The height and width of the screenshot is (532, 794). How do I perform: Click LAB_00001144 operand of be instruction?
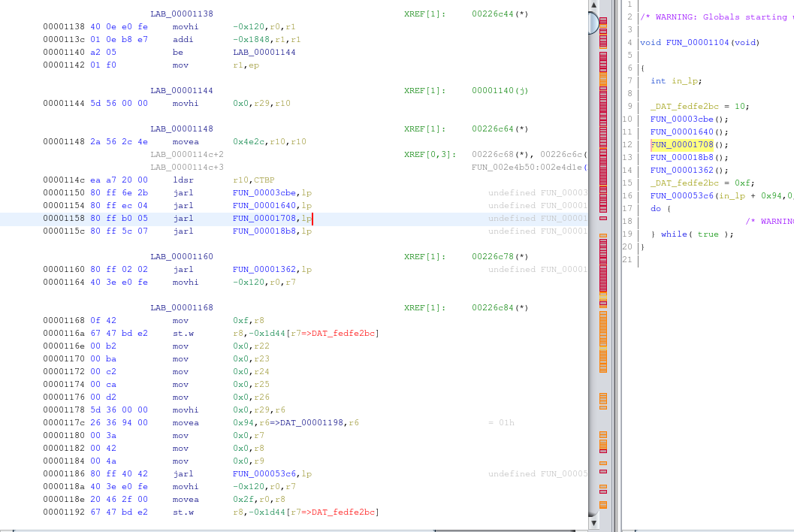tap(264, 52)
